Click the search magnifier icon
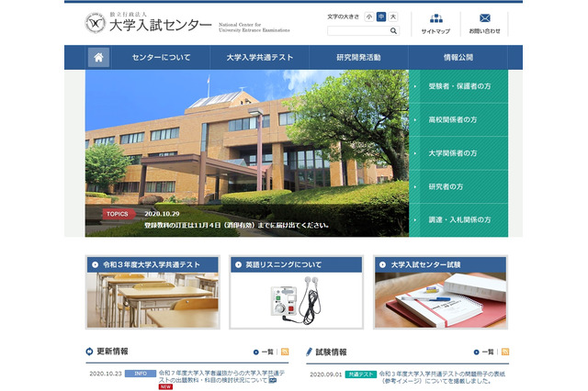Viewport: 588px width, 391px height. click(x=393, y=30)
